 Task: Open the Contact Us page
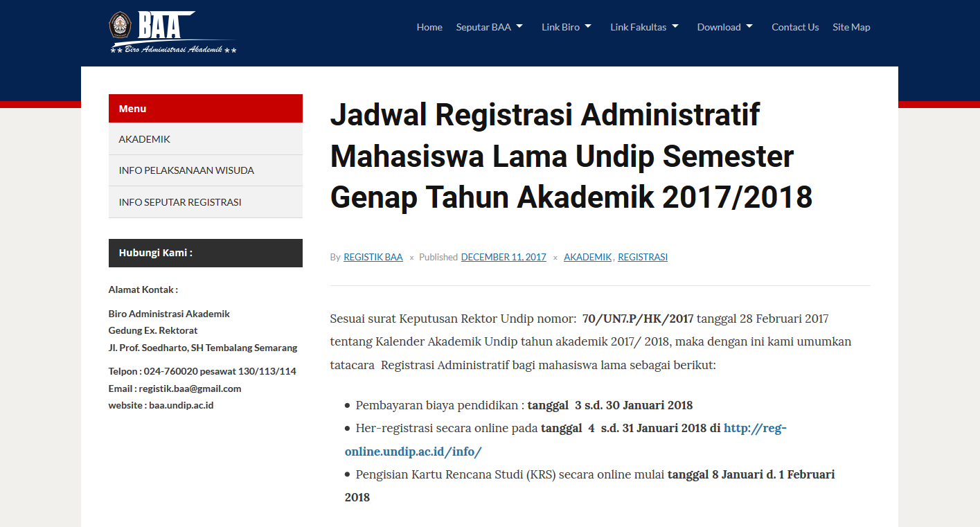click(795, 27)
